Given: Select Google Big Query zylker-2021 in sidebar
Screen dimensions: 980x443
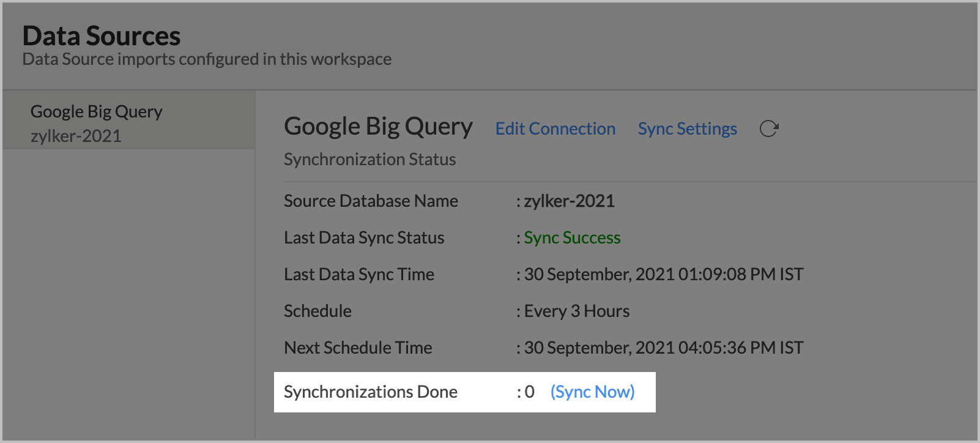Looking at the screenshot, I should (128, 121).
